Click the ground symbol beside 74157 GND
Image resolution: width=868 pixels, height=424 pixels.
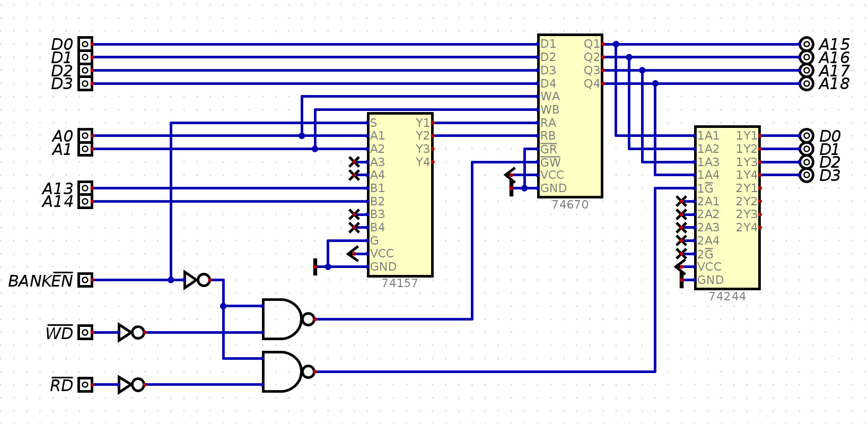316,267
